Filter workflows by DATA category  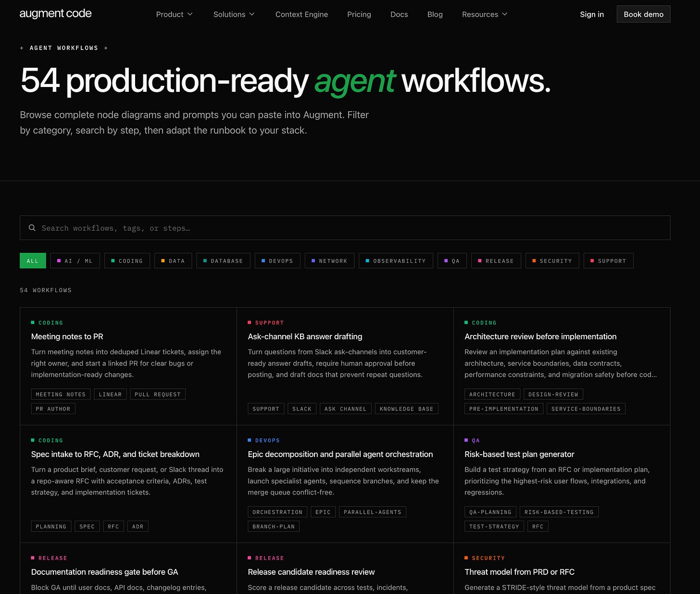point(173,261)
